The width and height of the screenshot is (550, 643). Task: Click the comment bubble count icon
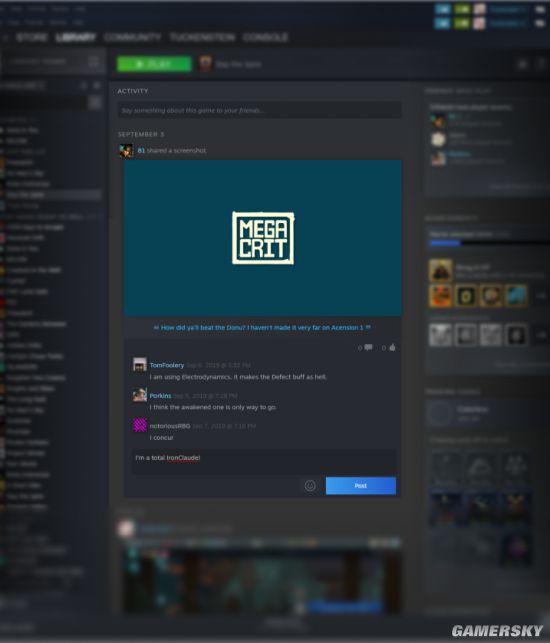pyautogui.click(x=368, y=347)
